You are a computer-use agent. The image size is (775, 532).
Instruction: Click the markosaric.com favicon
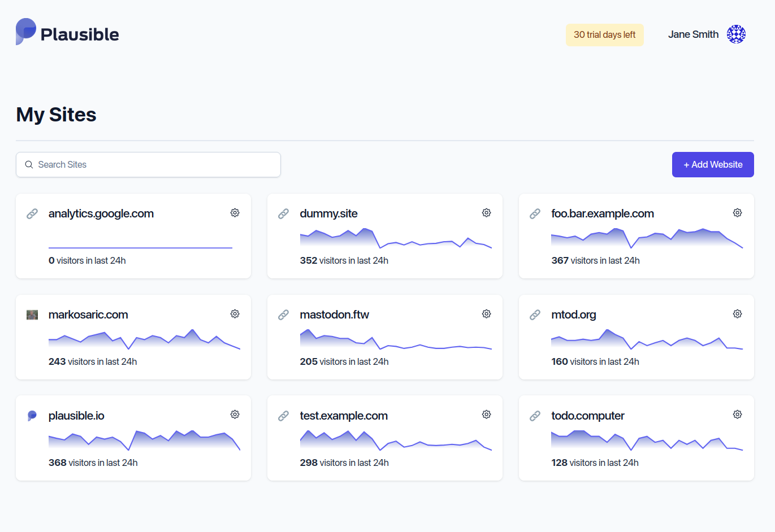click(32, 315)
